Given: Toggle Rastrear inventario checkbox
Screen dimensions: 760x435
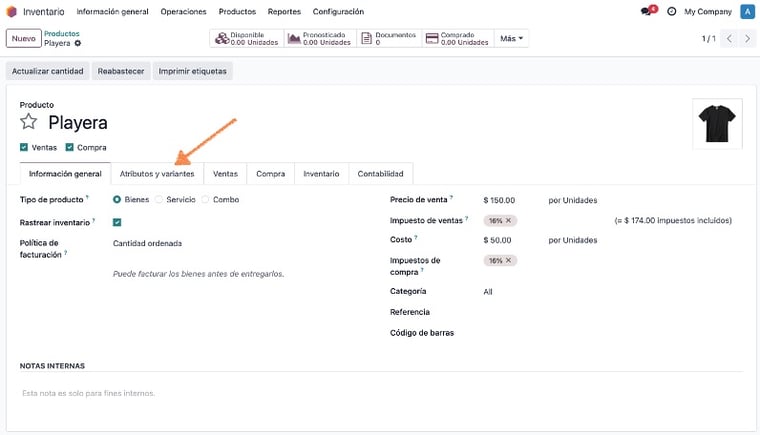Looking at the screenshot, I should click(x=117, y=222).
